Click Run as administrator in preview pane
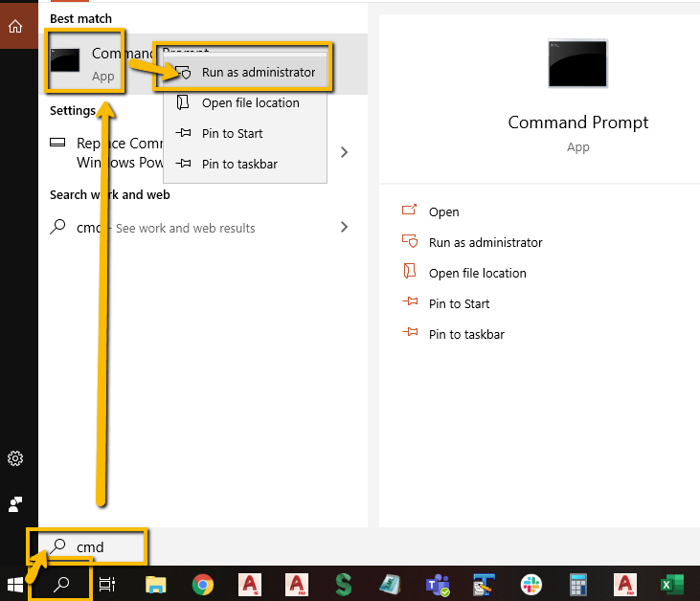700x601 pixels. [x=471, y=242]
